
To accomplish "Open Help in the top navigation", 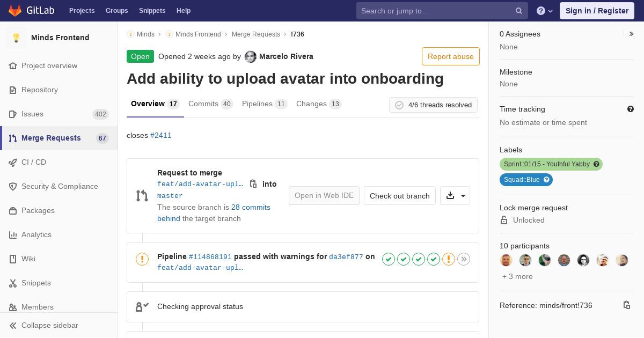I will 184,11.
